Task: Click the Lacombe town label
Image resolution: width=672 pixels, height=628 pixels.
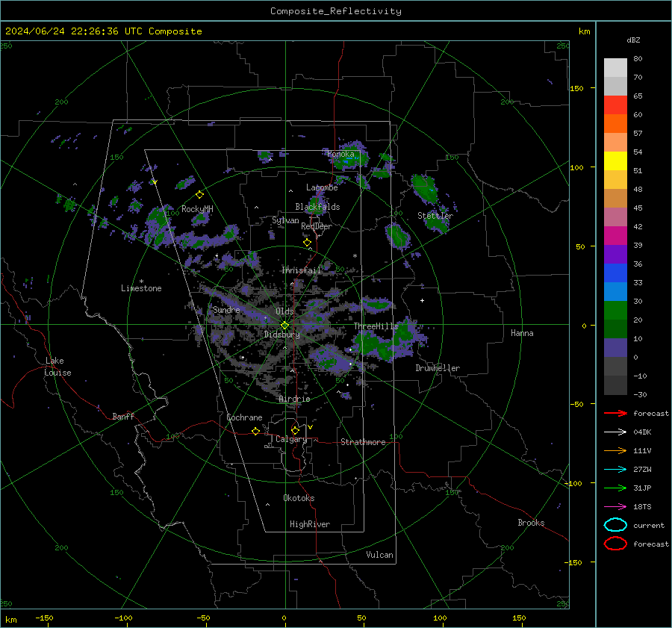Action: (x=322, y=187)
